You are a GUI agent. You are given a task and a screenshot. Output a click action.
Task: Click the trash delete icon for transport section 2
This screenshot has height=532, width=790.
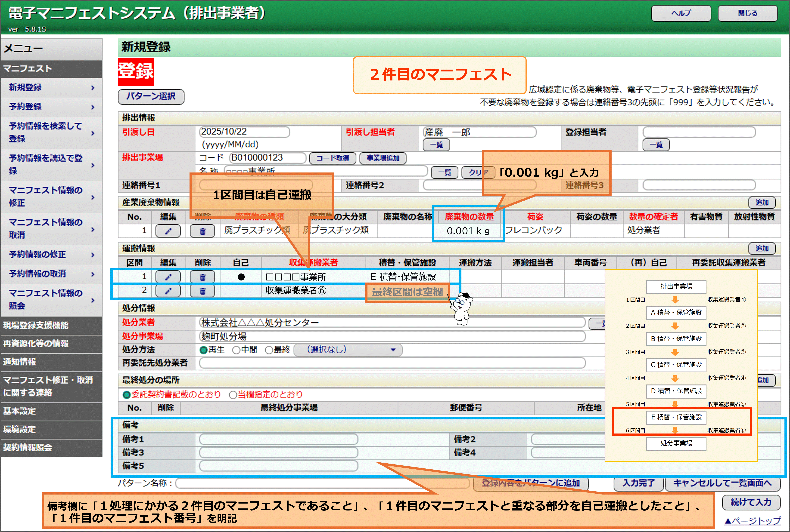tap(202, 291)
